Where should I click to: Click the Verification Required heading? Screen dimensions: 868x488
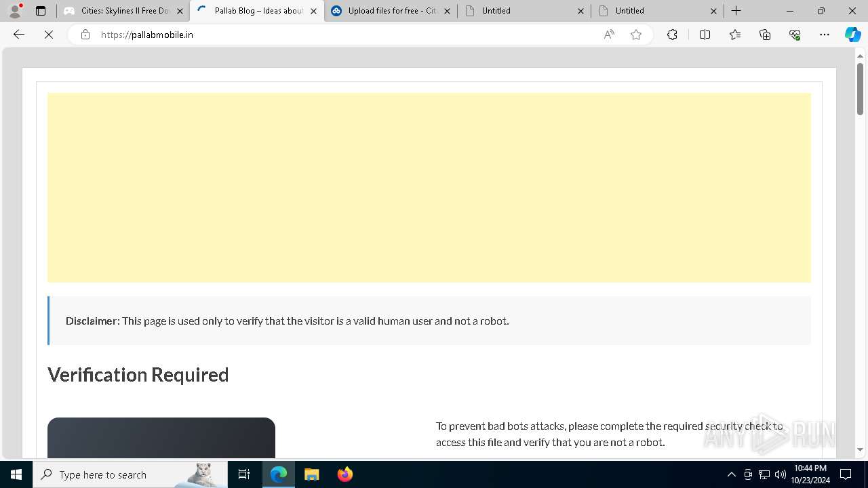[x=138, y=375]
